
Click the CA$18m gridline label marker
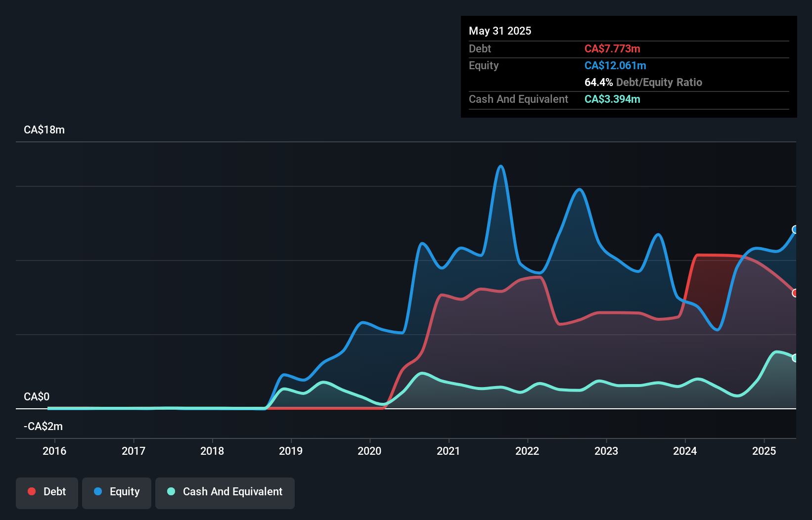point(44,130)
